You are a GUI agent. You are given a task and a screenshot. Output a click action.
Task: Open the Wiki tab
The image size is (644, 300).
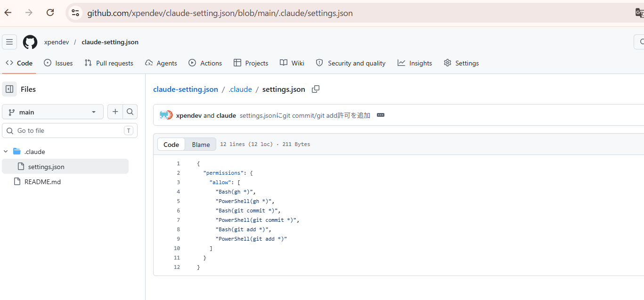[292, 63]
